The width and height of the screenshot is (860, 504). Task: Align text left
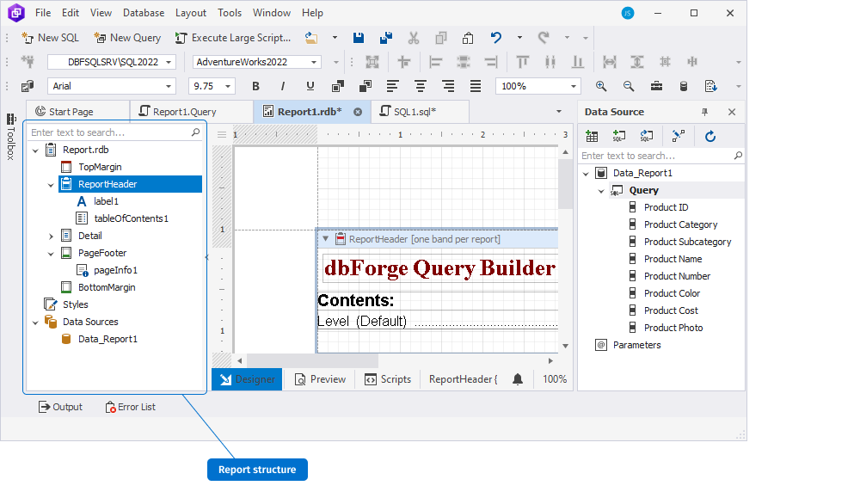pos(393,86)
